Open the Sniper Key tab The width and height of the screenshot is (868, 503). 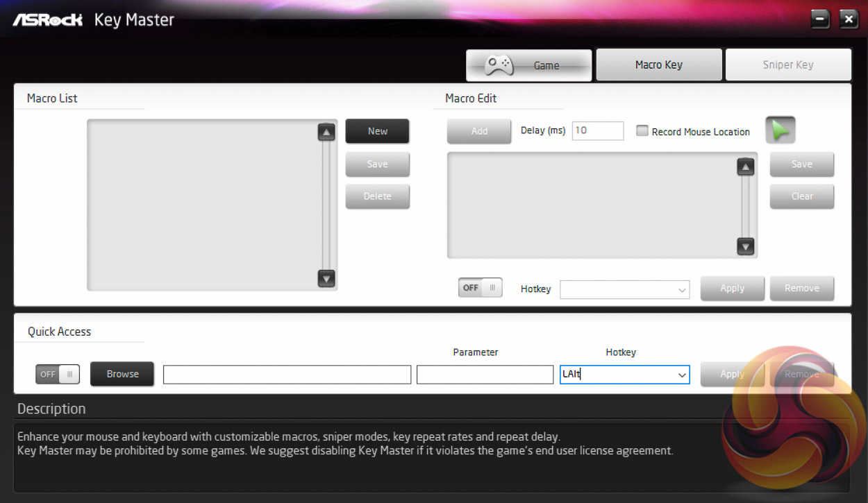[787, 65]
